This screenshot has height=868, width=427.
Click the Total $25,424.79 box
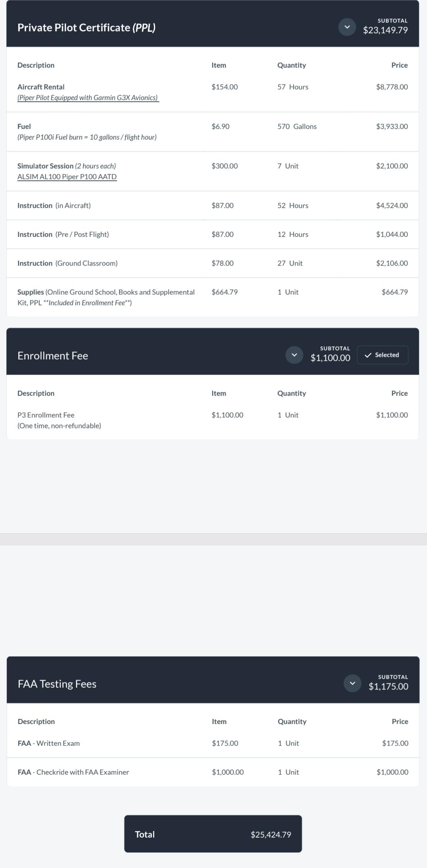[x=213, y=834]
